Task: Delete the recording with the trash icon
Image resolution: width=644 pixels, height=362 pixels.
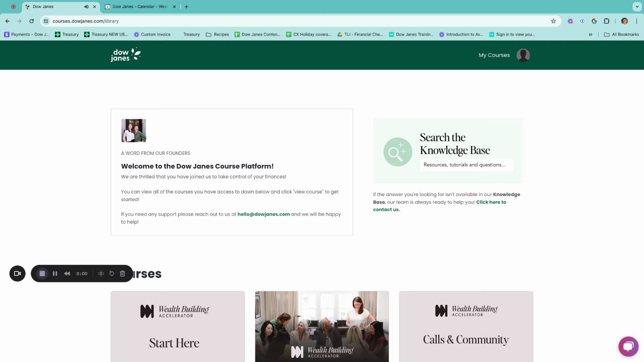Action: click(x=122, y=274)
